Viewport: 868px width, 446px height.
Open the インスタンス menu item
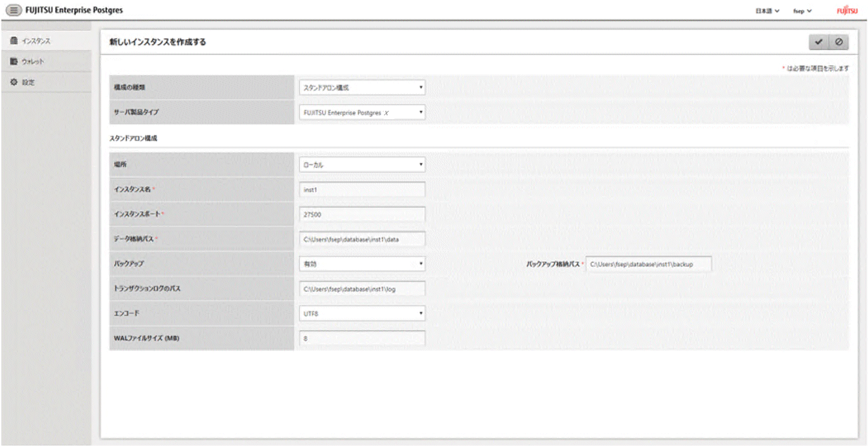[46, 41]
